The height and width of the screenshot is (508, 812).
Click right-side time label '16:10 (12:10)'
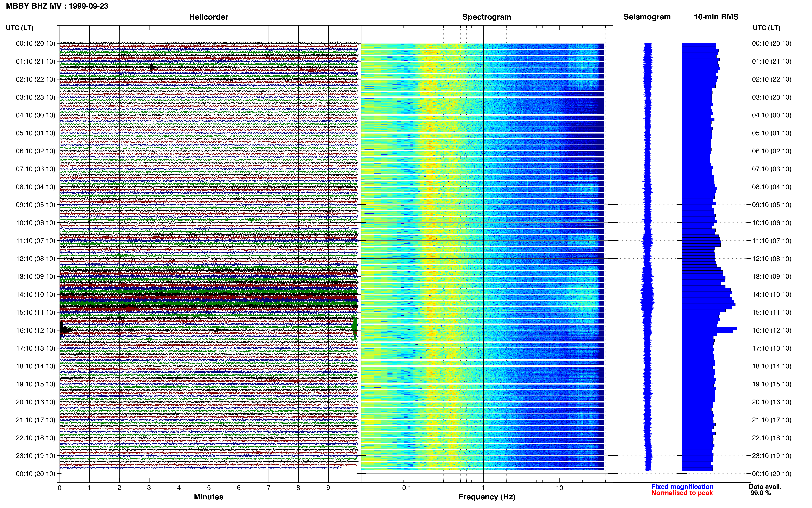click(772, 330)
